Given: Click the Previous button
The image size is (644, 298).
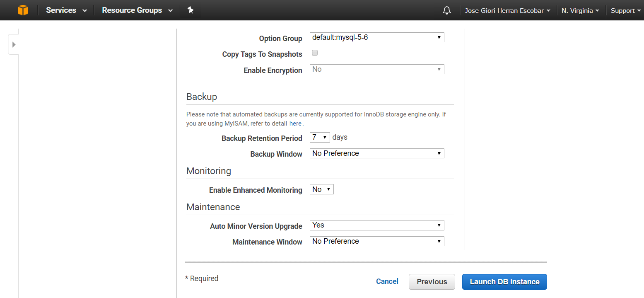Looking at the screenshot, I should pyautogui.click(x=432, y=282).
